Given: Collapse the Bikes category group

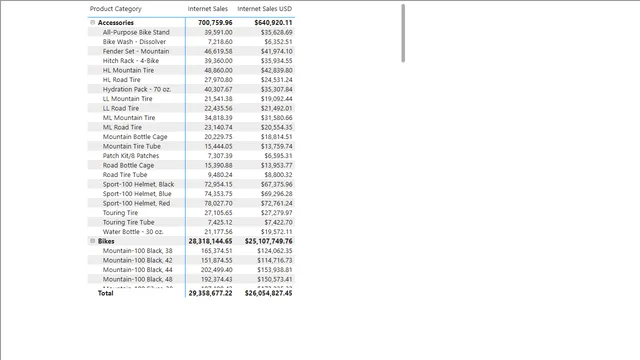Looking at the screenshot, I should [93, 241].
